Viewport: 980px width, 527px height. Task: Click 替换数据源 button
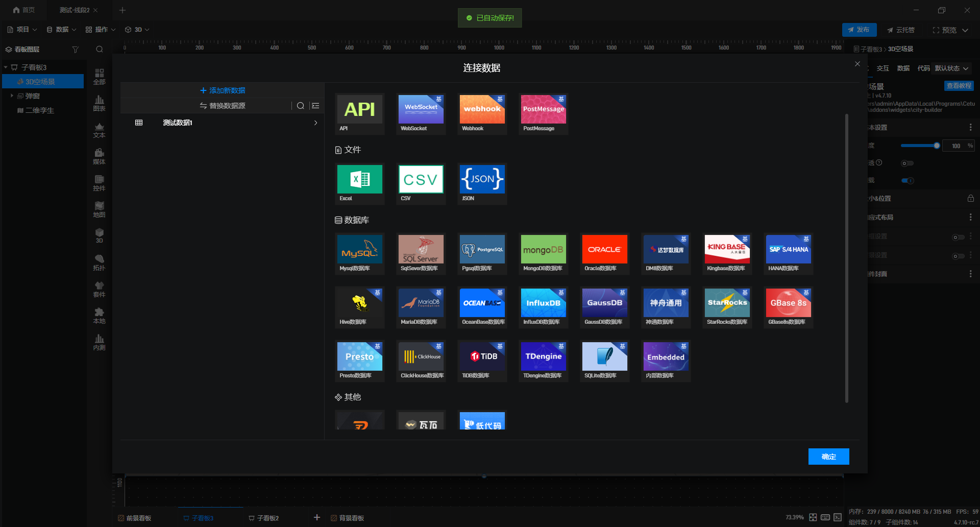pos(223,106)
